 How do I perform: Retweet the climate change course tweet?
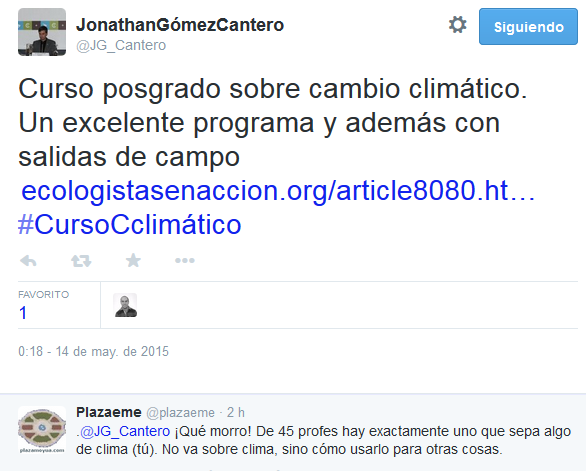[x=81, y=261]
